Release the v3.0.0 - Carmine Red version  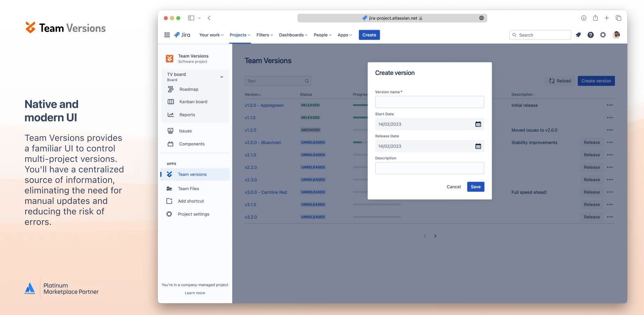pos(591,192)
